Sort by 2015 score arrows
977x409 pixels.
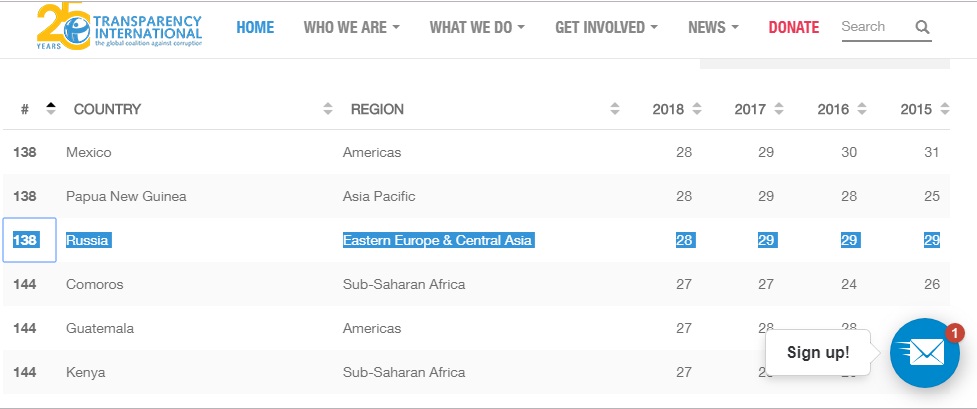pos(944,109)
